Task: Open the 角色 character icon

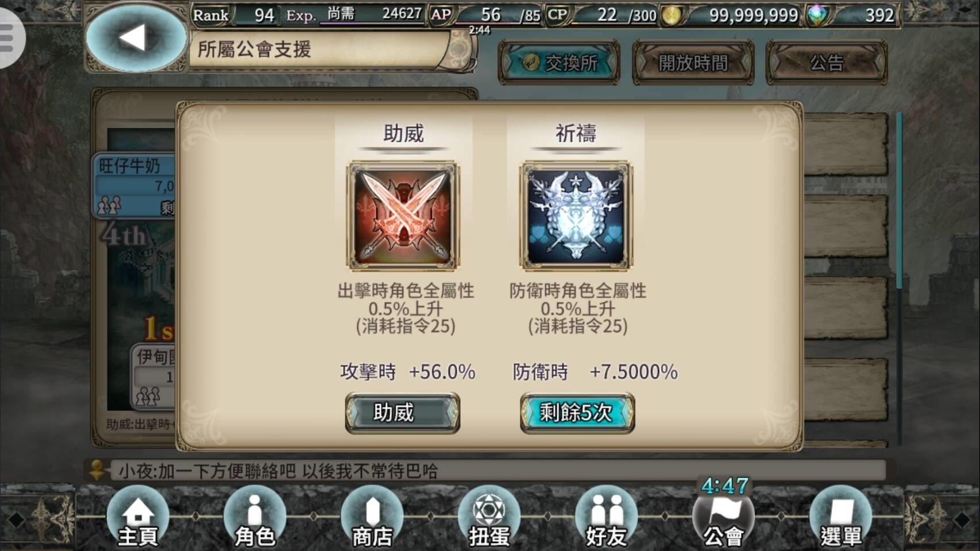Action: click(255, 516)
